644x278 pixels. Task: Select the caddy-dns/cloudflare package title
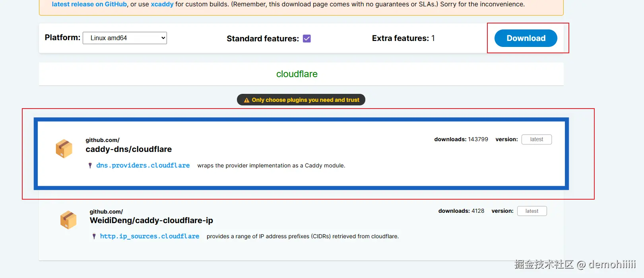coord(129,149)
